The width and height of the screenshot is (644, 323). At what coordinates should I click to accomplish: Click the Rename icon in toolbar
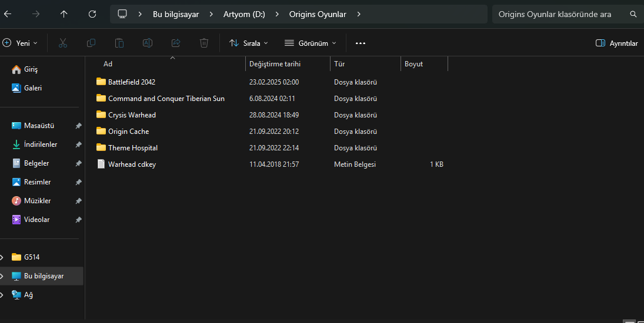tap(148, 43)
